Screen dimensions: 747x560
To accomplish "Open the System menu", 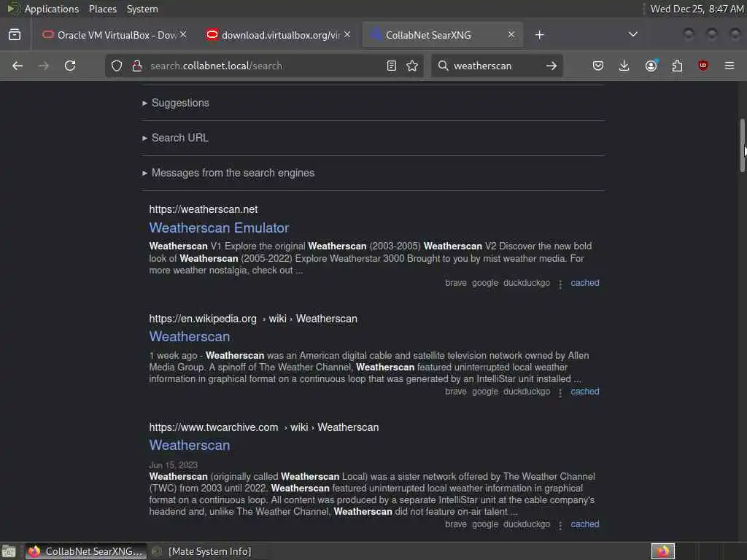I will coord(142,9).
